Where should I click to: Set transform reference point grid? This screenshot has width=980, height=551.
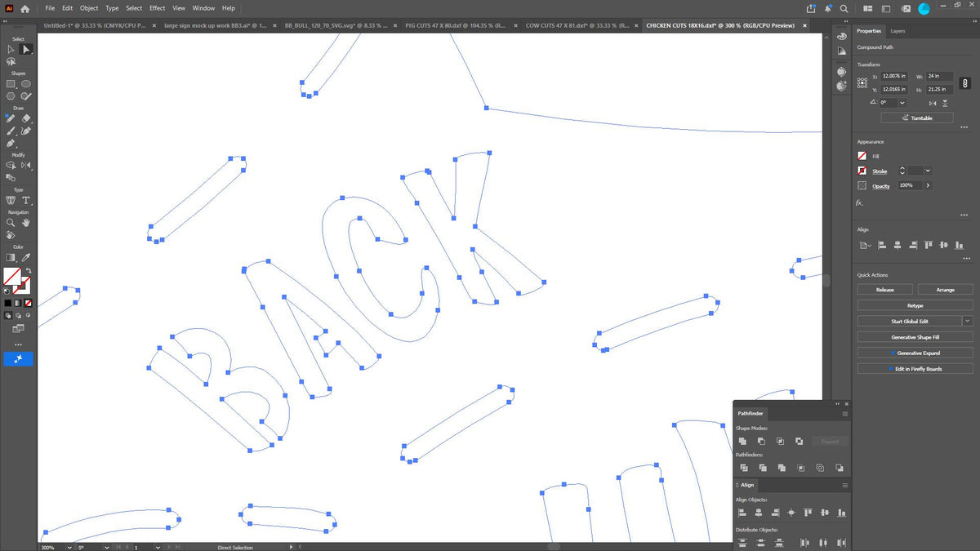click(x=862, y=82)
